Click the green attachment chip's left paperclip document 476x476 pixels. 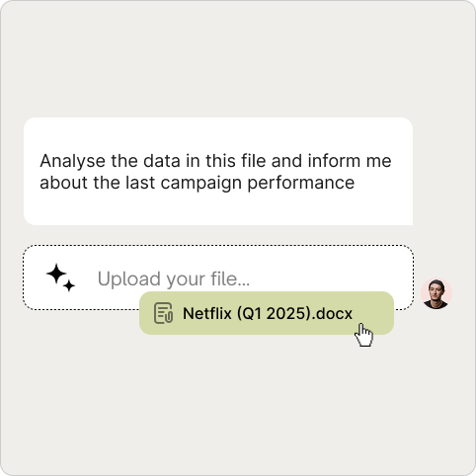pyautogui.click(x=163, y=313)
